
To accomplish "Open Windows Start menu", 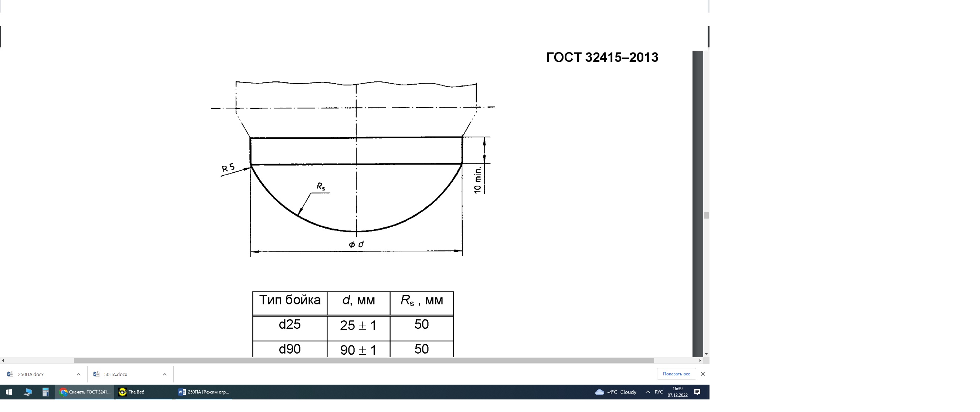I will point(9,392).
